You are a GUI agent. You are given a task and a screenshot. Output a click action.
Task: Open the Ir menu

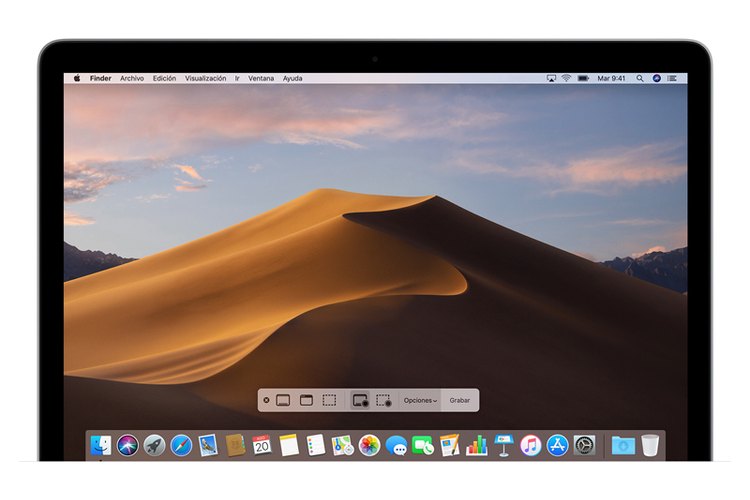[237, 78]
